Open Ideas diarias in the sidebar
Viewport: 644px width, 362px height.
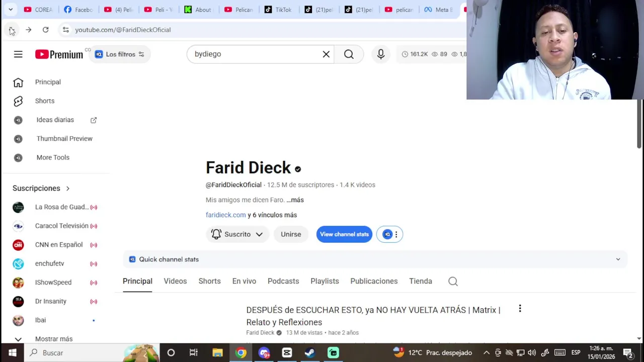click(55, 120)
